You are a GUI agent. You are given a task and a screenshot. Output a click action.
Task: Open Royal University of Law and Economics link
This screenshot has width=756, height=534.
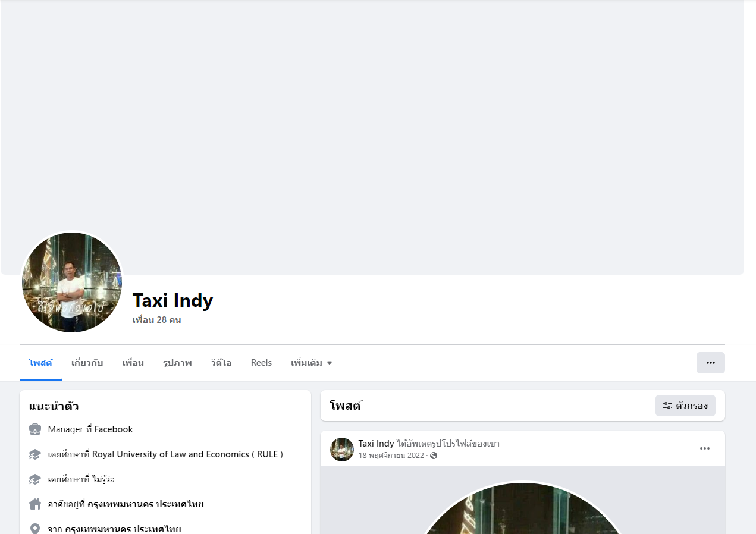187,454
